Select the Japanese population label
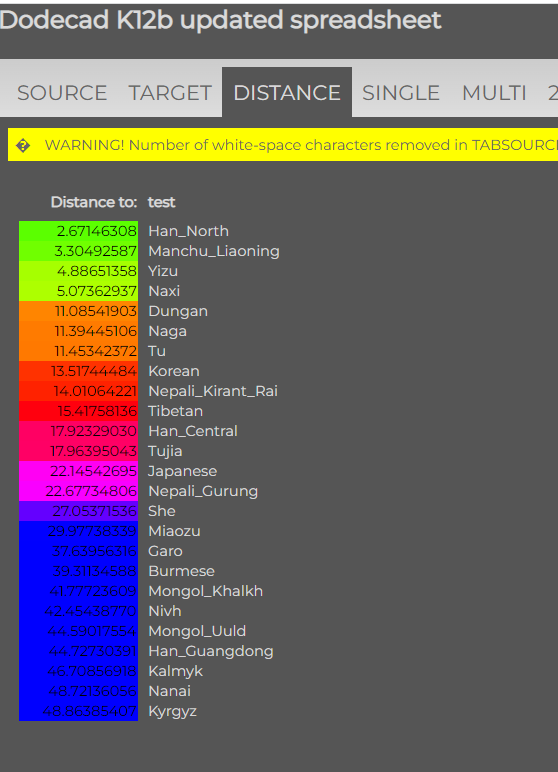The image size is (558, 772). [x=182, y=471]
